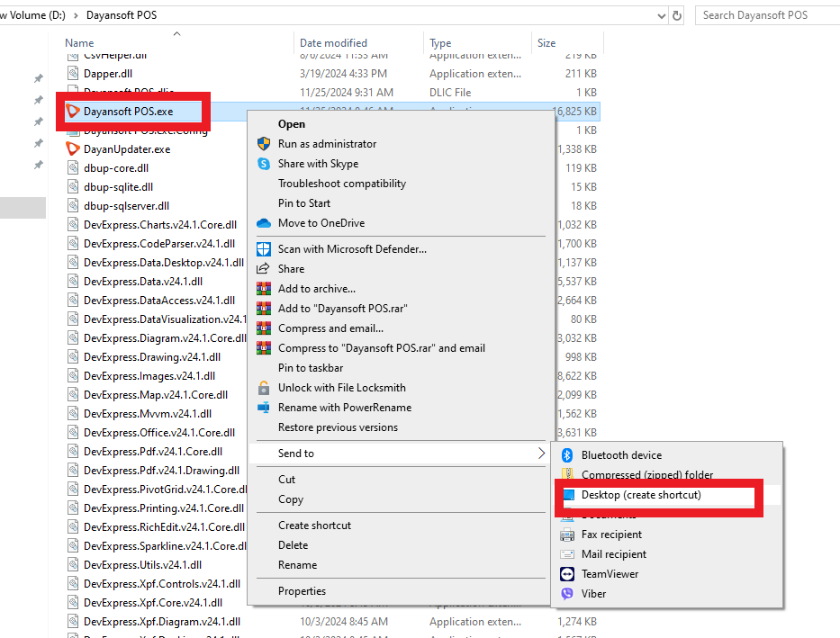
Task: Select DevExpress.Xpf.Core.v24.1.dll
Action: [x=153, y=603]
